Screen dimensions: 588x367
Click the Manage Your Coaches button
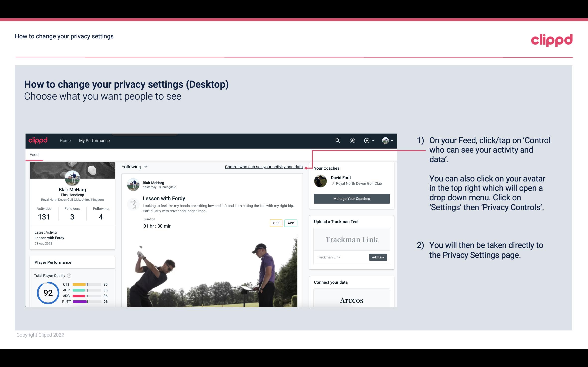pyautogui.click(x=351, y=198)
